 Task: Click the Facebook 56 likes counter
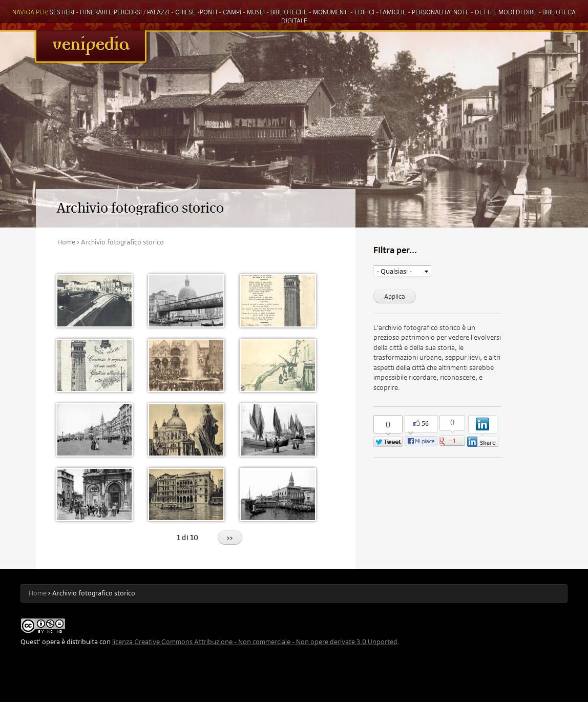point(421,423)
